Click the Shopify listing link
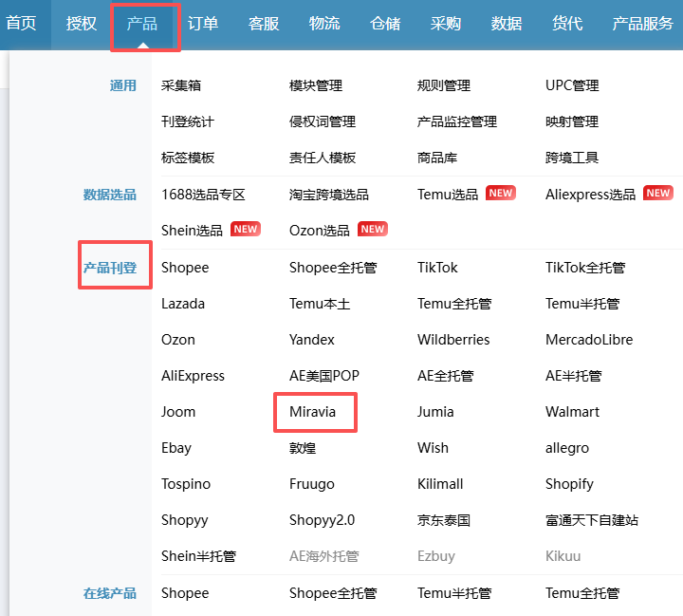 click(x=569, y=484)
